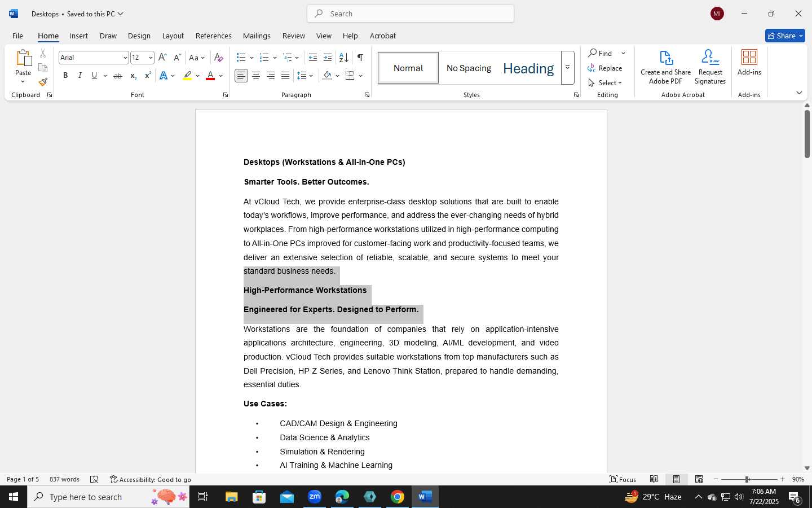Open the Add-ins button

point(749,62)
